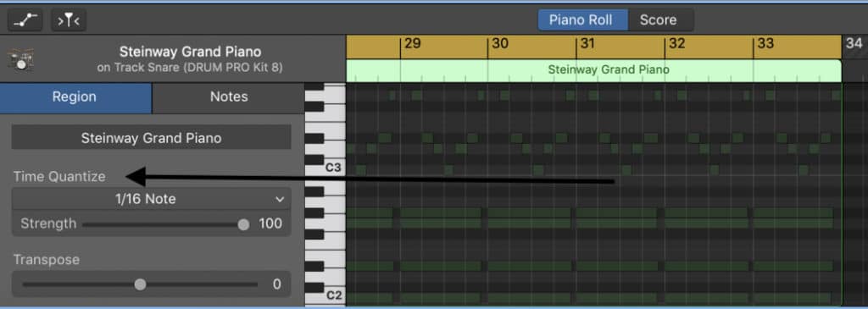868x309 pixels.
Task: Click the Transpose slider handle
Action: (x=140, y=284)
